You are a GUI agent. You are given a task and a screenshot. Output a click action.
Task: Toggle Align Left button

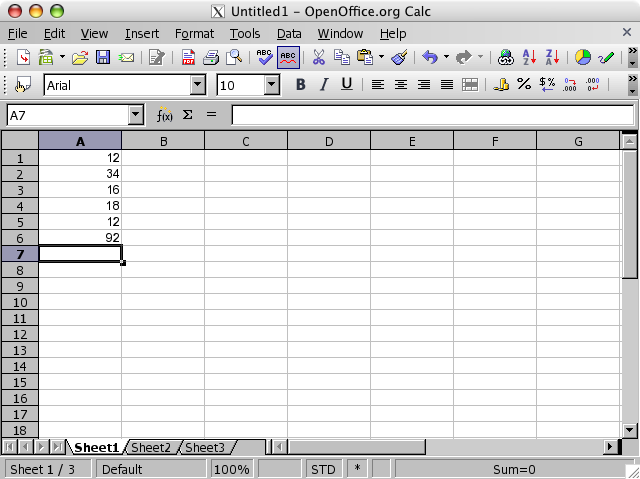[378, 84]
